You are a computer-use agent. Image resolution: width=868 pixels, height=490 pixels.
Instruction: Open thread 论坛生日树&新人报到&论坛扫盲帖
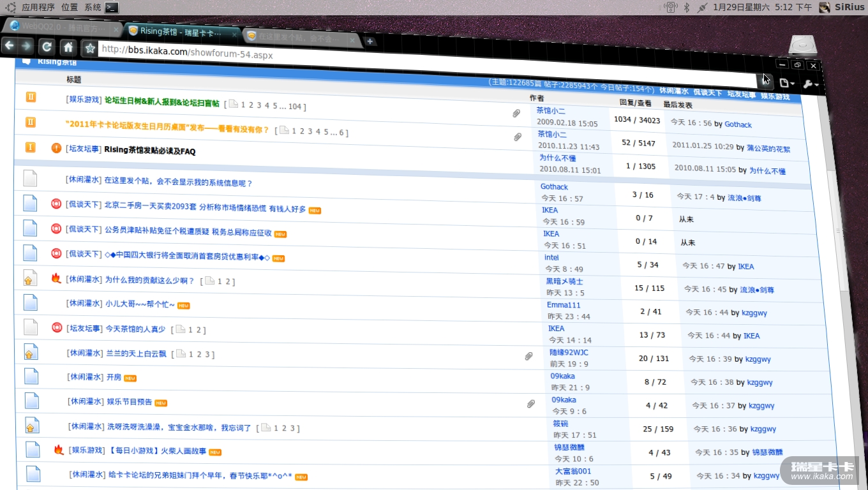tap(162, 103)
